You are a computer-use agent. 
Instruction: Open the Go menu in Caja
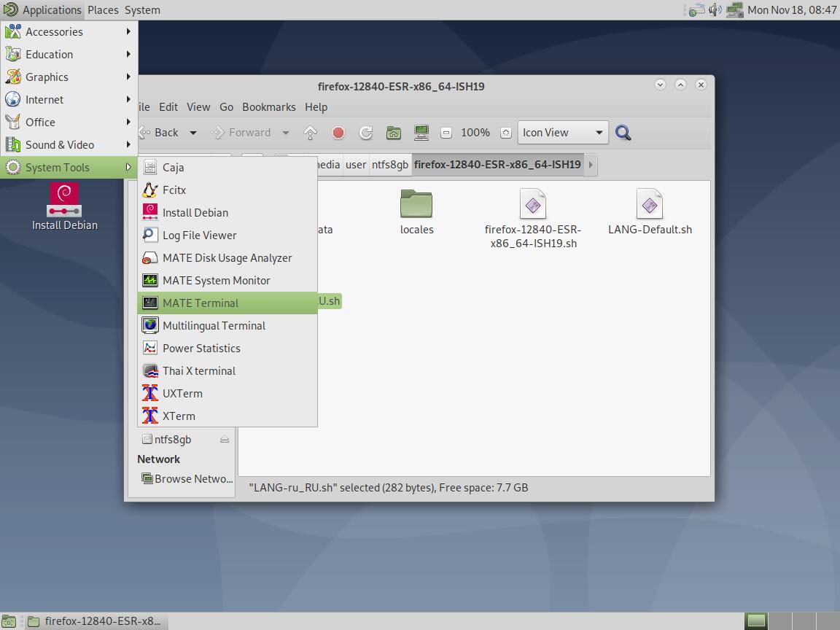pyautogui.click(x=226, y=106)
